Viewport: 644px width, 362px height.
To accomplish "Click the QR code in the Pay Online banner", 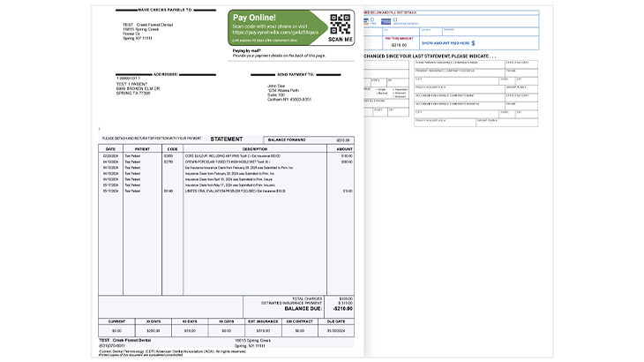I will pos(340,24).
